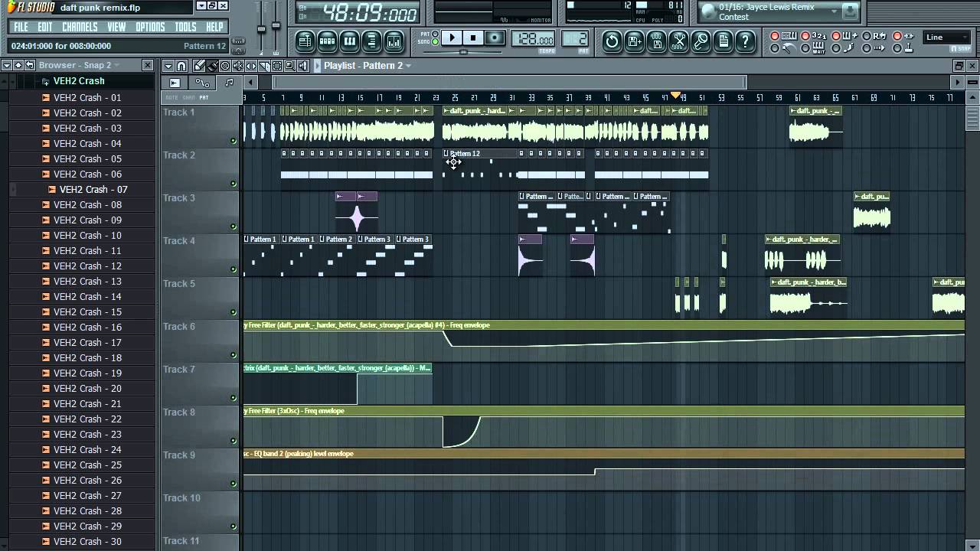Toggle Wait for input before recording
The height and width of the screenshot is (551, 980).
[x=805, y=48]
